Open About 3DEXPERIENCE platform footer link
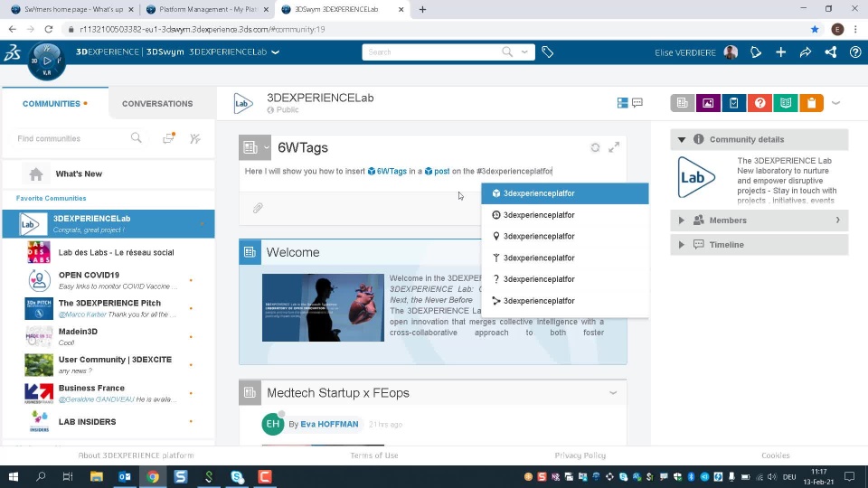Image resolution: width=868 pixels, height=488 pixels. point(136,455)
